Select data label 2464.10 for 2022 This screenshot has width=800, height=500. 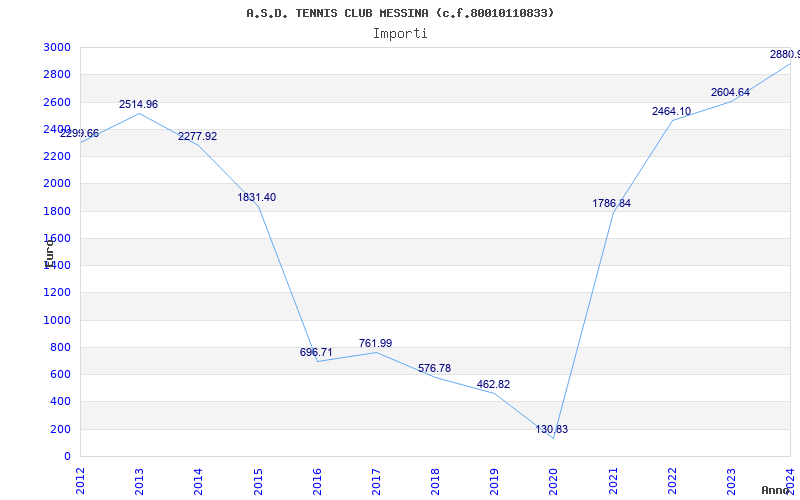(x=671, y=111)
